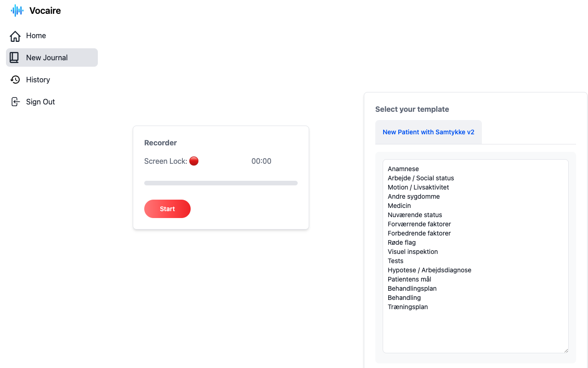Click the 00:00 recording timer display
The width and height of the screenshot is (588, 368).
261,161
